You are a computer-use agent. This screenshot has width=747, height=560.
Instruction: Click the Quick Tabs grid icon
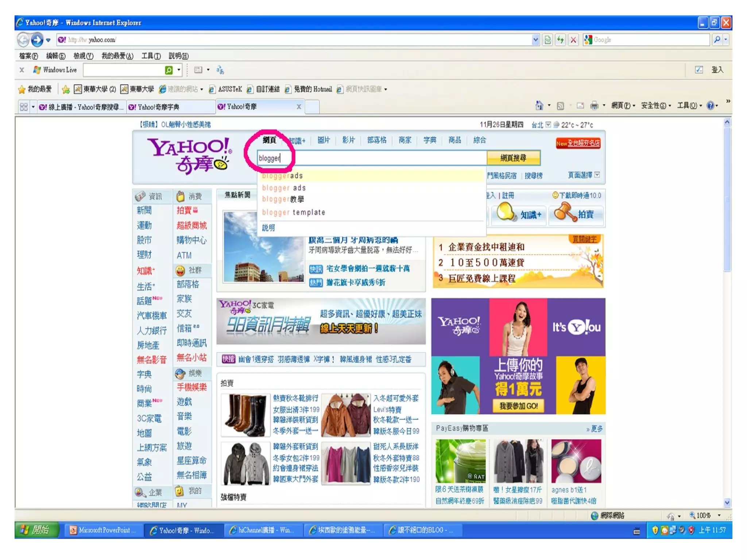pyautogui.click(x=24, y=107)
